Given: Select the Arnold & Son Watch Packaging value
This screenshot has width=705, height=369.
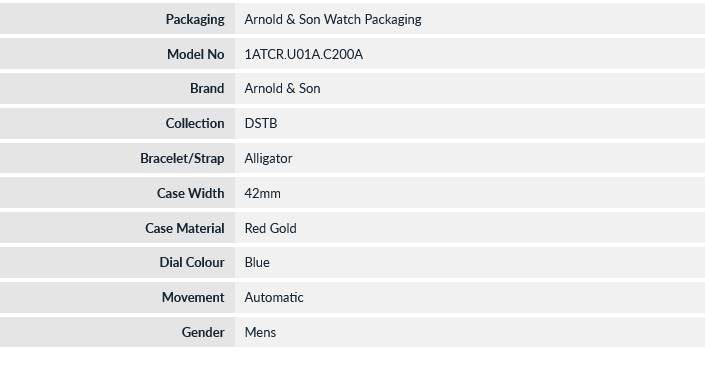Looking at the screenshot, I should [333, 19].
